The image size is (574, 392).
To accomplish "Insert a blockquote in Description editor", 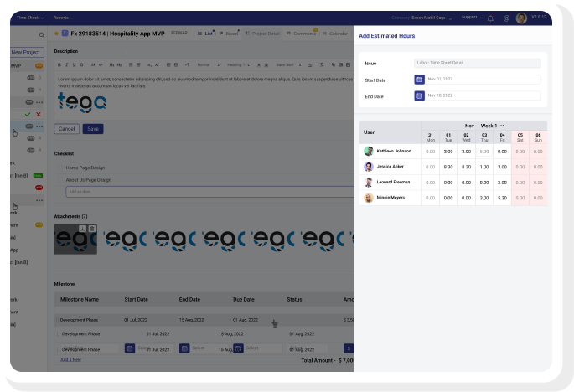I will click(93, 64).
